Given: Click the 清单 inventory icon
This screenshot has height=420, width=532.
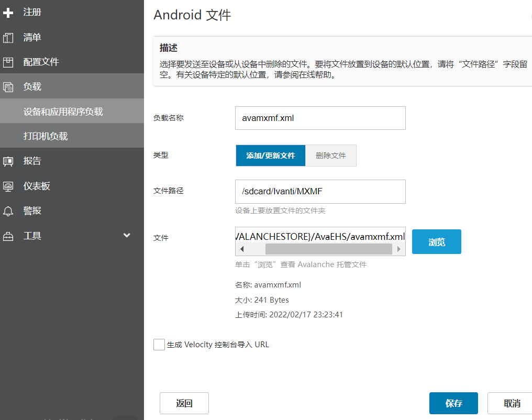Looking at the screenshot, I should pos(8,38).
